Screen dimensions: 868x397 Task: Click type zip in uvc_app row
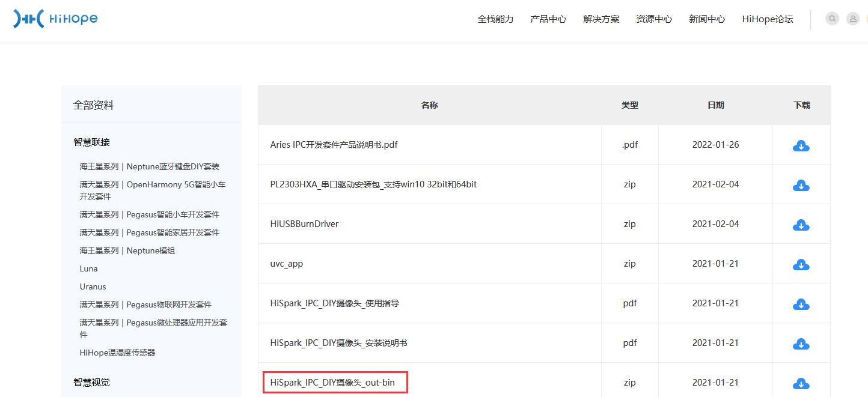pos(630,264)
